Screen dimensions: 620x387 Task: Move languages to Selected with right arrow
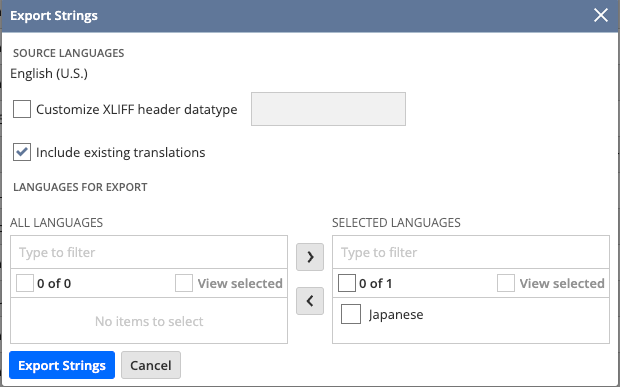pos(310,257)
